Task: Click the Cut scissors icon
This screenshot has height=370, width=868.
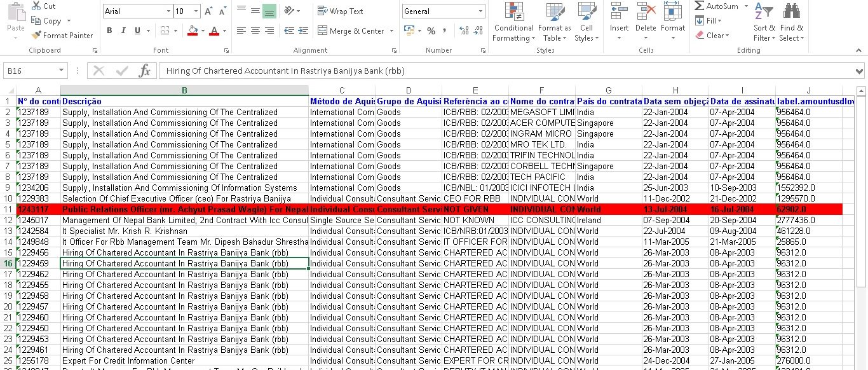Action: [x=35, y=6]
